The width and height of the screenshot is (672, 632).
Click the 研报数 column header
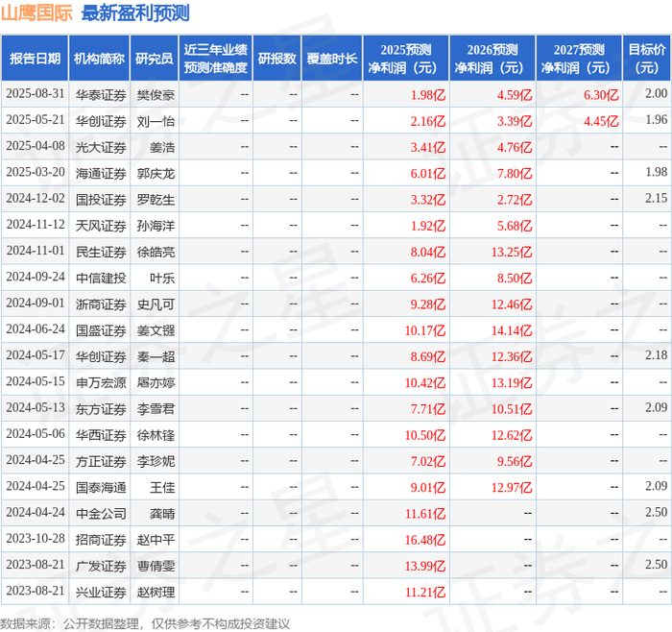pos(276,59)
